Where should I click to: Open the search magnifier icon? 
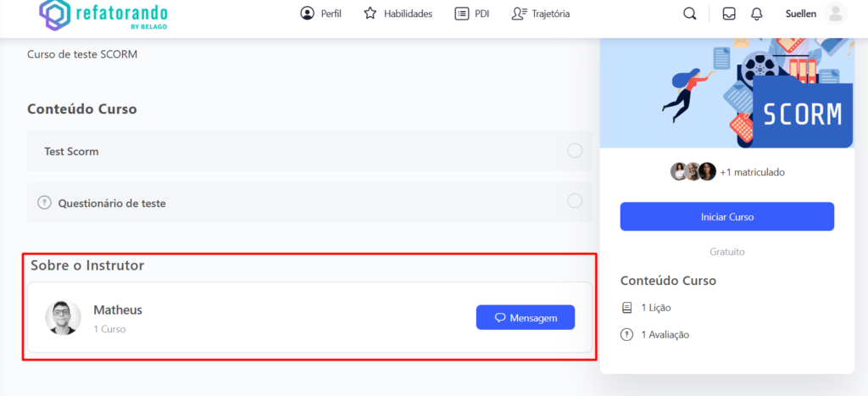click(x=690, y=14)
